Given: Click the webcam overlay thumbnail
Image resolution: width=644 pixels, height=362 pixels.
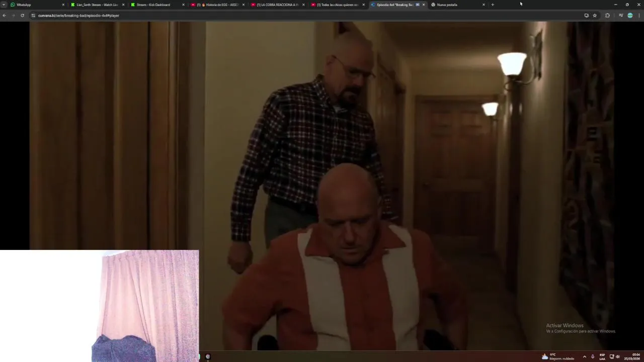Looking at the screenshot, I should (100, 306).
